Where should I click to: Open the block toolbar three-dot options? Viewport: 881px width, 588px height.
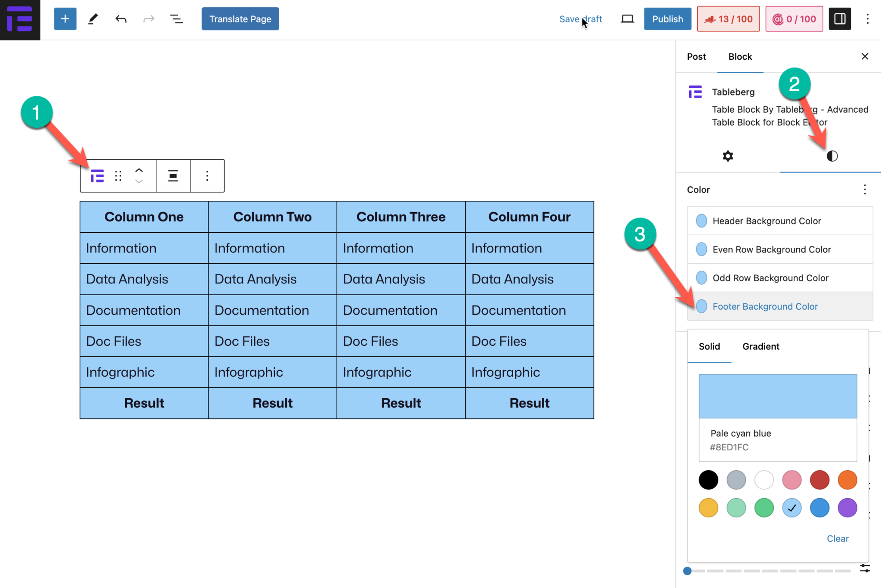[207, 176]
